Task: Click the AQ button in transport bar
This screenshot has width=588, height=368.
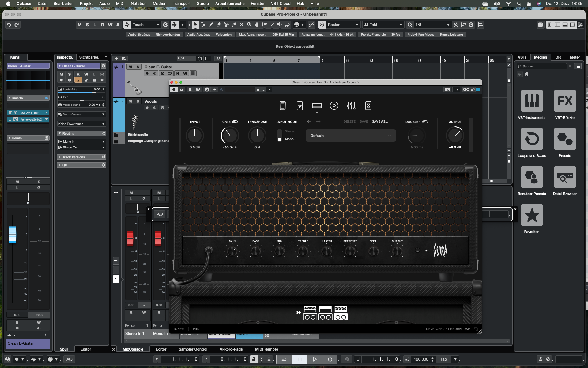Action: (x=70, y=359)
